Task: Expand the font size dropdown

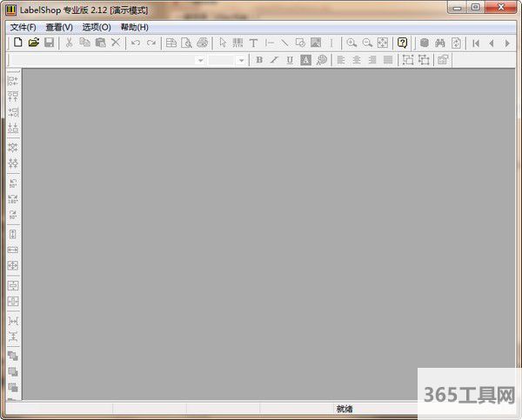Action: pos(241,60)
